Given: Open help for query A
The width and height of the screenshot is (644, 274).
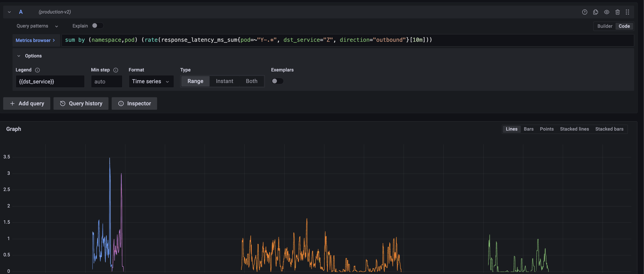Looking at the screenshot, I should [x=585, y=12].
